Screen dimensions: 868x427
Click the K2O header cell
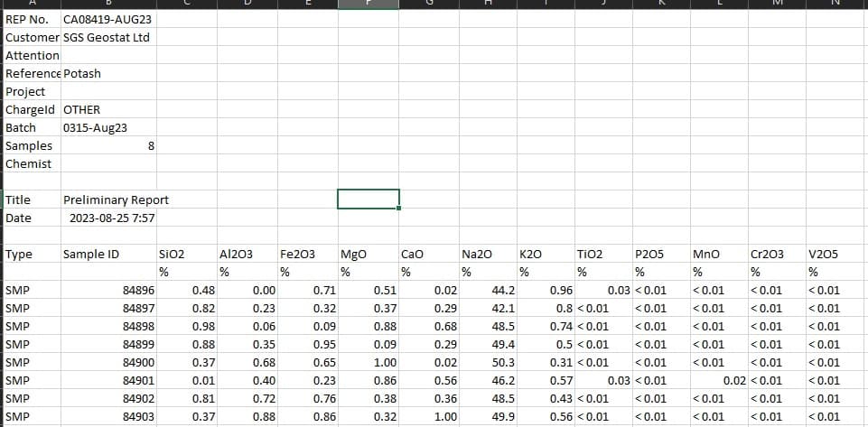546,254
